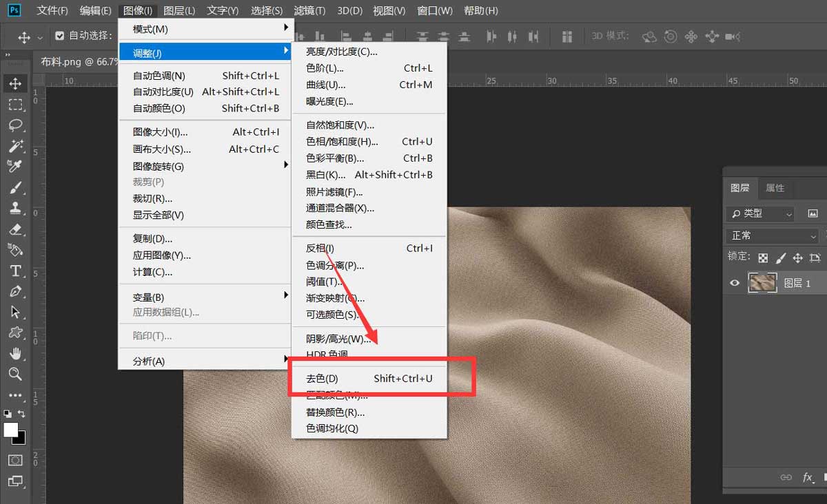The height and width of the screenshot is (504, 827).
Task: Select the Move tool in toolbar
Action: pyautogui.click(x=15, y=83)
